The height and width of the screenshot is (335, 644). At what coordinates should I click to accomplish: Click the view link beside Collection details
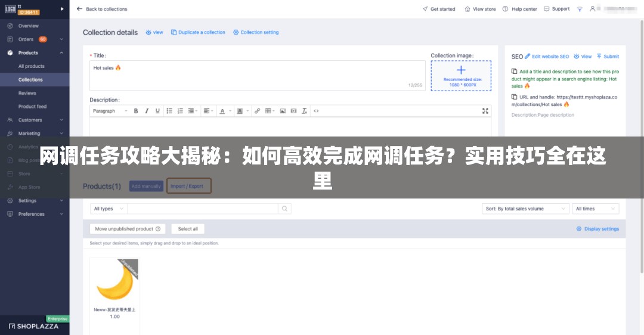click(154, 32)
